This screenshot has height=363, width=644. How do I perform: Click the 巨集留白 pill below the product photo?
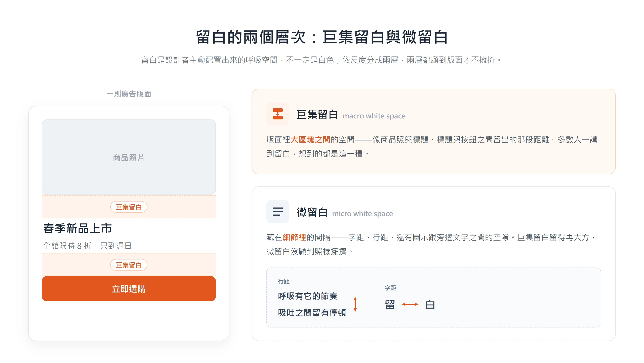(129, 207)
